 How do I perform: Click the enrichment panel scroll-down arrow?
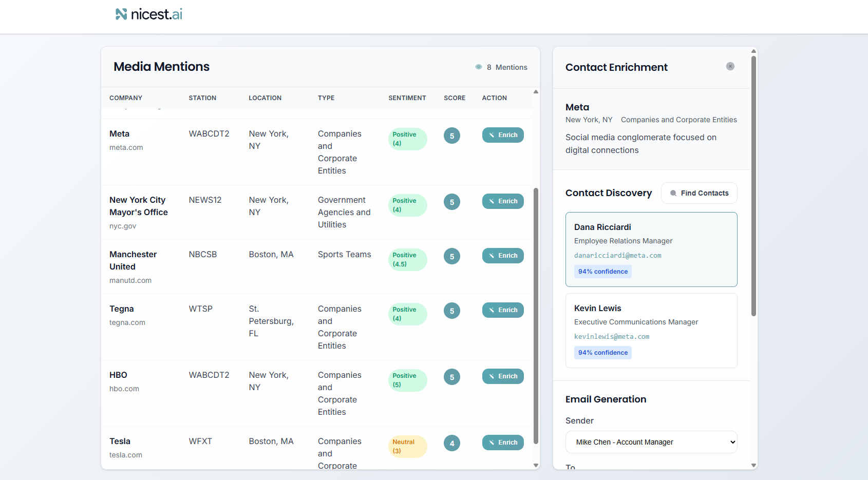(x=753, y=466)
